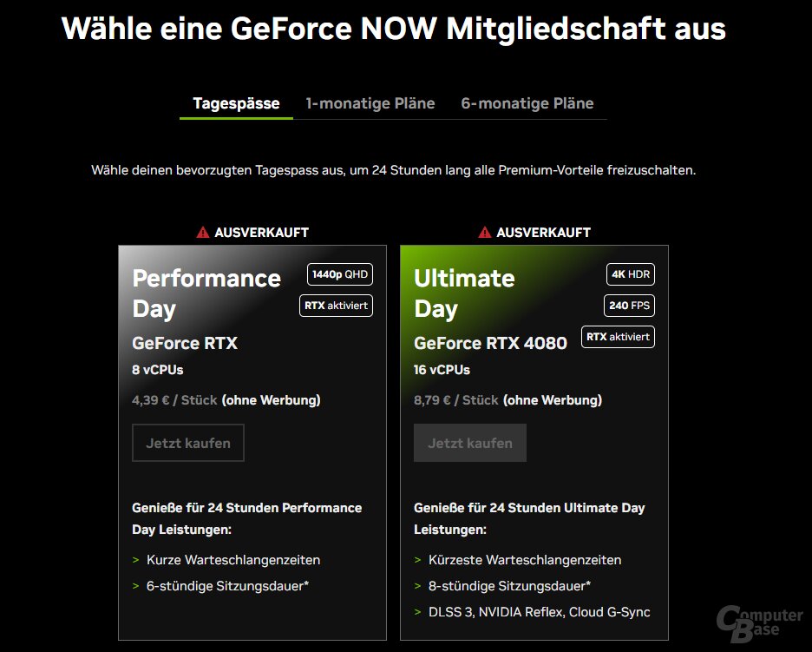The image size is (812, 652).
Task: Click the warning triangle above Ultimate Day
Action: (x=485, y=231)
